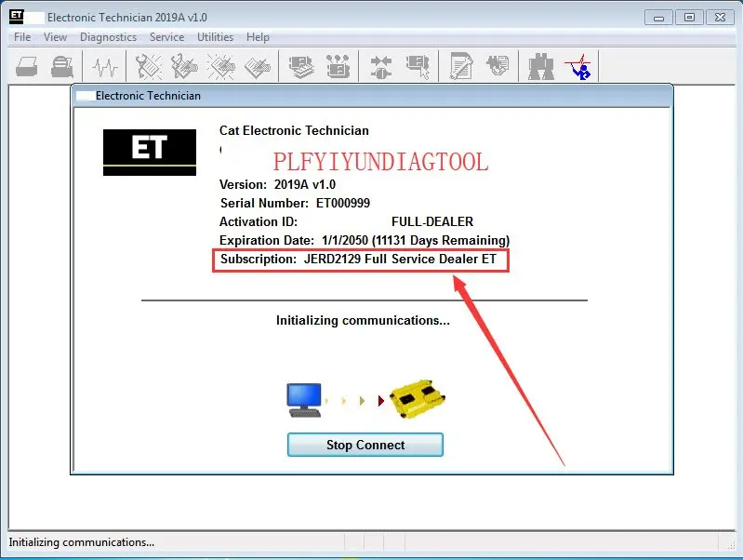Screen dimensions: 743x560
Task: Open the View menu
Action: click(x=55, y=37)
